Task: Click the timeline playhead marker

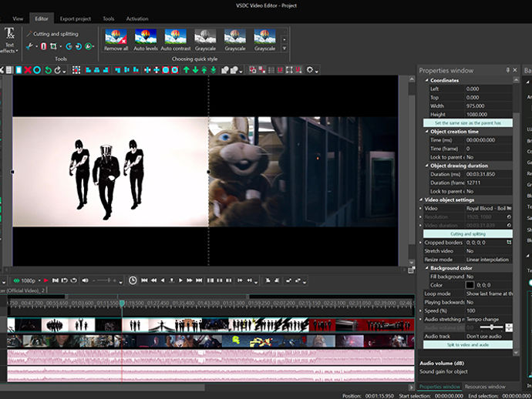Action: (x=122, y=303)
